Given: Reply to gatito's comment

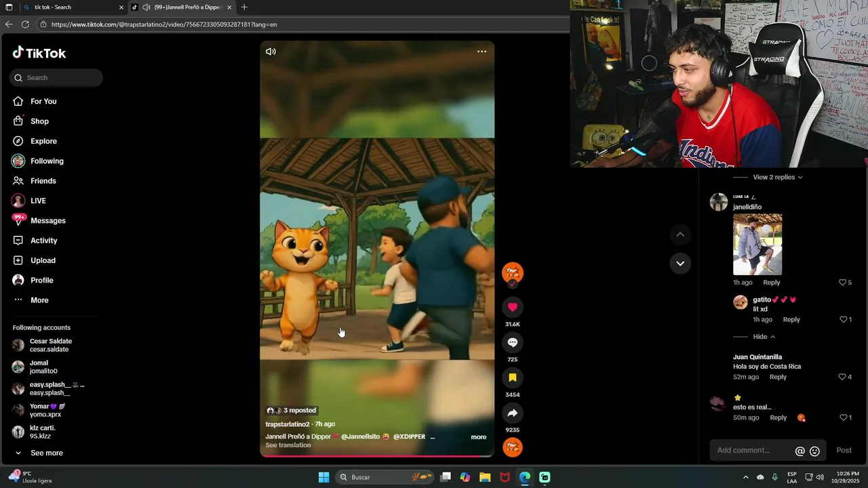Looking at the screenshot, I should [791, 320].
